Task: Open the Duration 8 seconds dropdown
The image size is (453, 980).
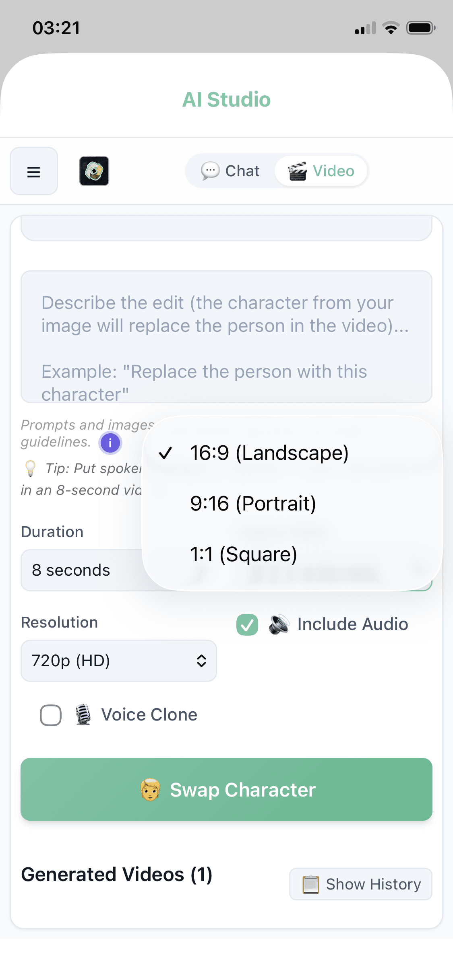Action: coord(81,570)
